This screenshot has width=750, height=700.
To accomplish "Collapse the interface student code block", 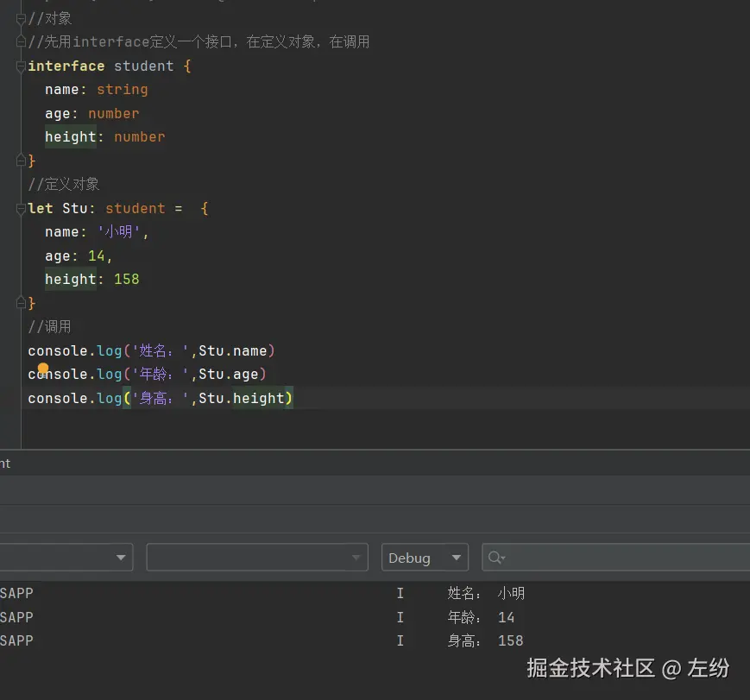I will point(21,66).
